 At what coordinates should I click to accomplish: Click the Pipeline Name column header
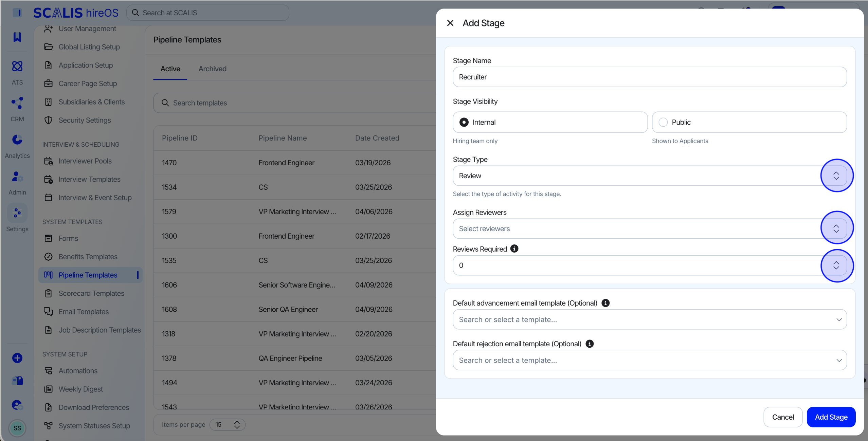pyautogui.click(x=283, y=138)
